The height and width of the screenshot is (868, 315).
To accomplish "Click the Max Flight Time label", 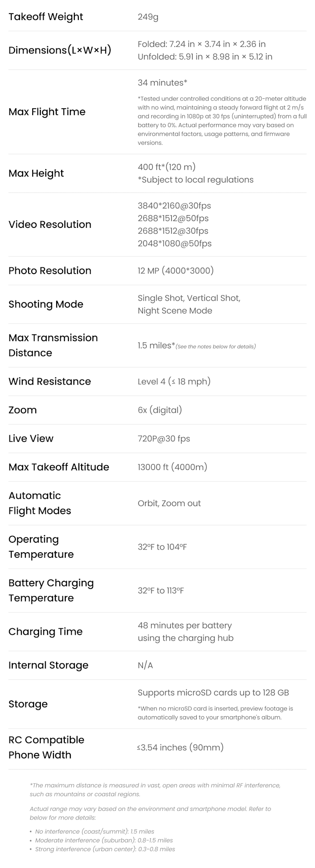I will coord(47,111).
